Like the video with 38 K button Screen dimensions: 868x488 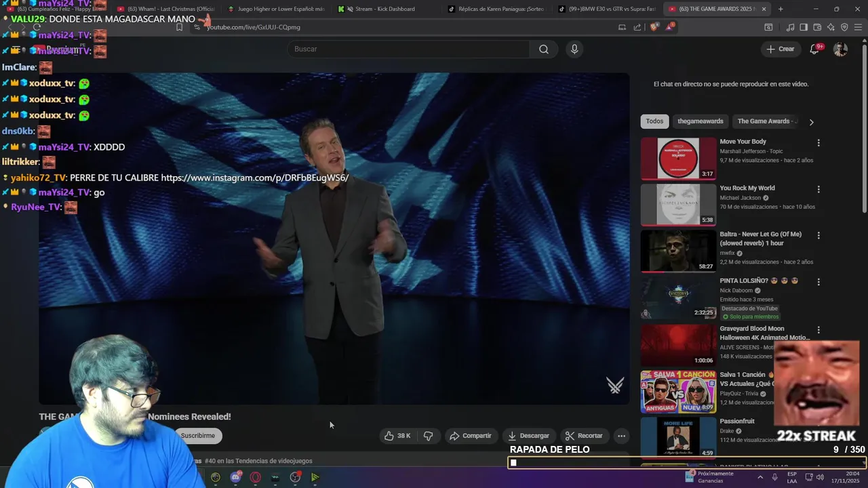[397, 436]
